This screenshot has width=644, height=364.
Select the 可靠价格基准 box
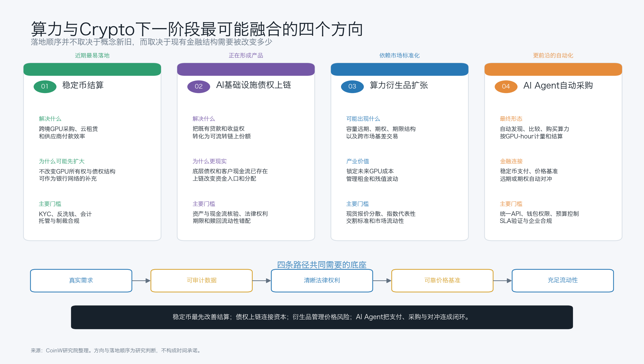pos(442,281)
